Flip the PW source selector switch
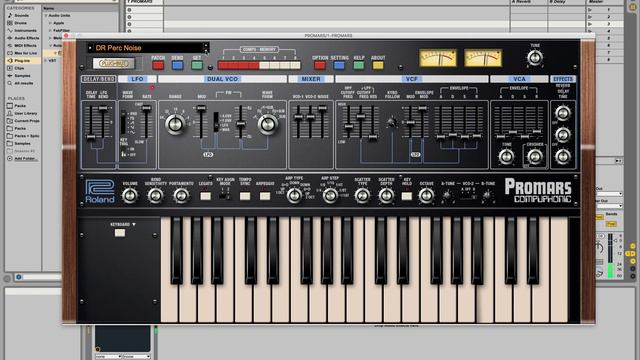640x360 pixels. click(x=216, y=122)
